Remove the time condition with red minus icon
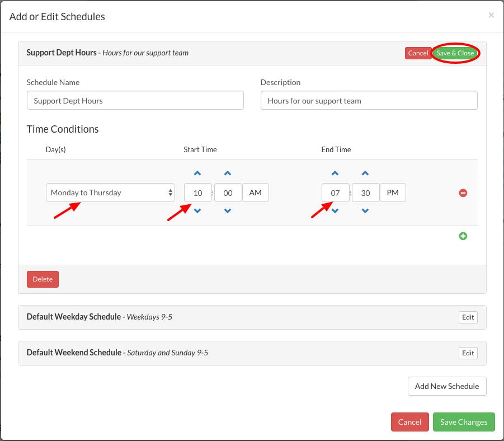This screenshot has height=441, width=504. pos(463,193)
